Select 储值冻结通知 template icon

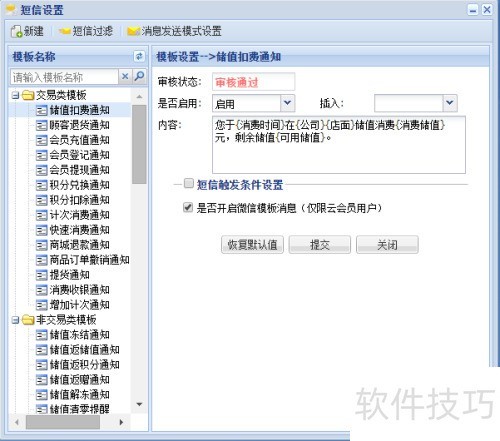pyautogui.click(x=41, y=335)
